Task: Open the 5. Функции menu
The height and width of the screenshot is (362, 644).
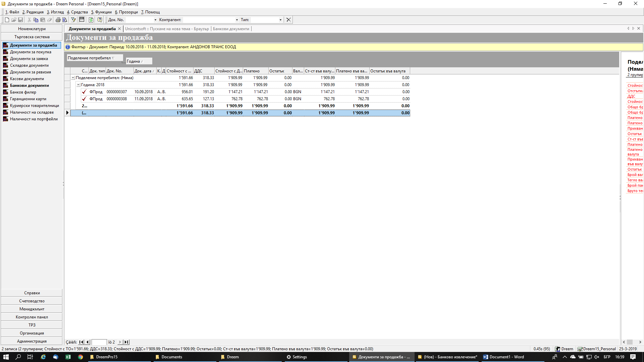Action: coord(101,12)
